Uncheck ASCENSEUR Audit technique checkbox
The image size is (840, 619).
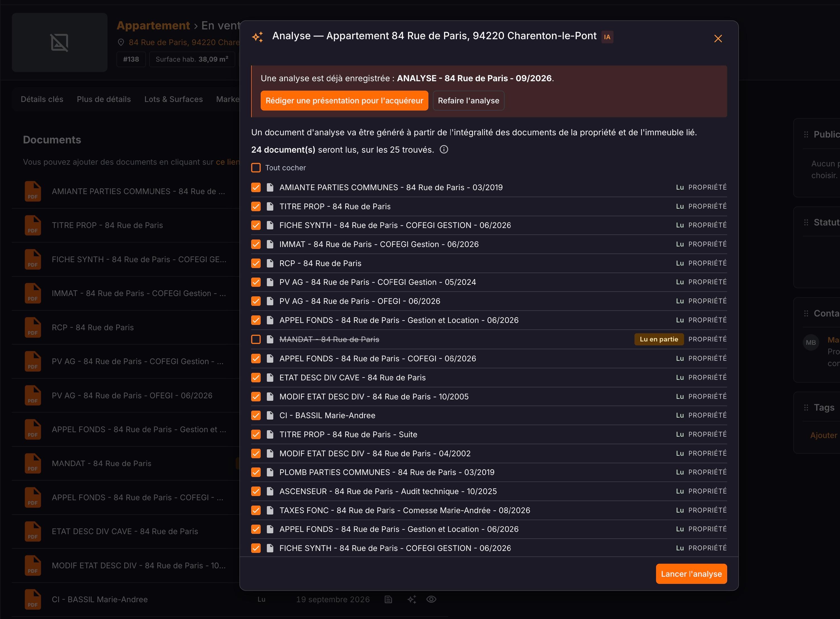coord(256,491)
